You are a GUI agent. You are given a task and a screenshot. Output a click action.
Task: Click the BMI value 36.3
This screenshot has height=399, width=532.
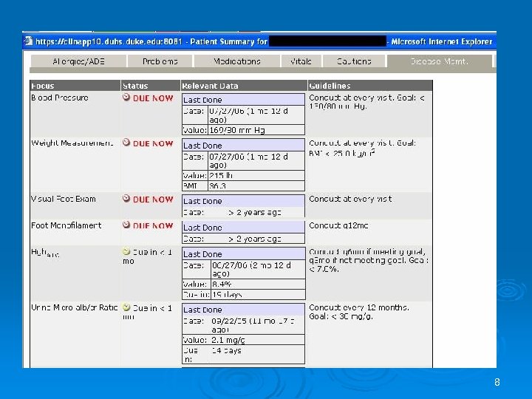(217, 186)
